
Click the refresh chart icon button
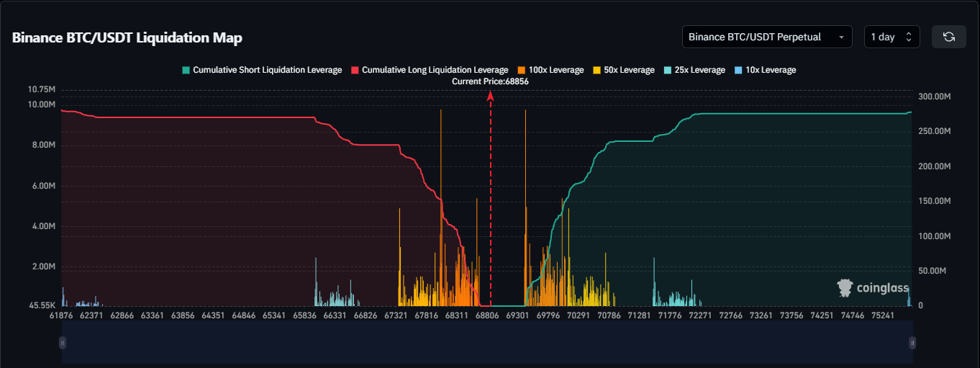[949, 37]
